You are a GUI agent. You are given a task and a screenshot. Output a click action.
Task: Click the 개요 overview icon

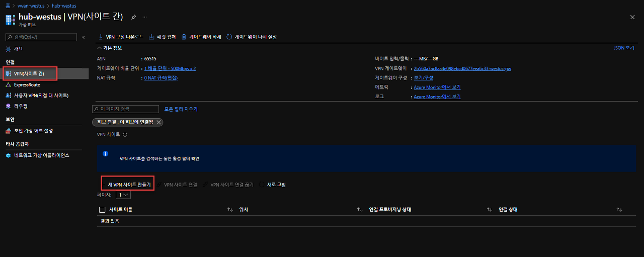click(x=8, y=49)
